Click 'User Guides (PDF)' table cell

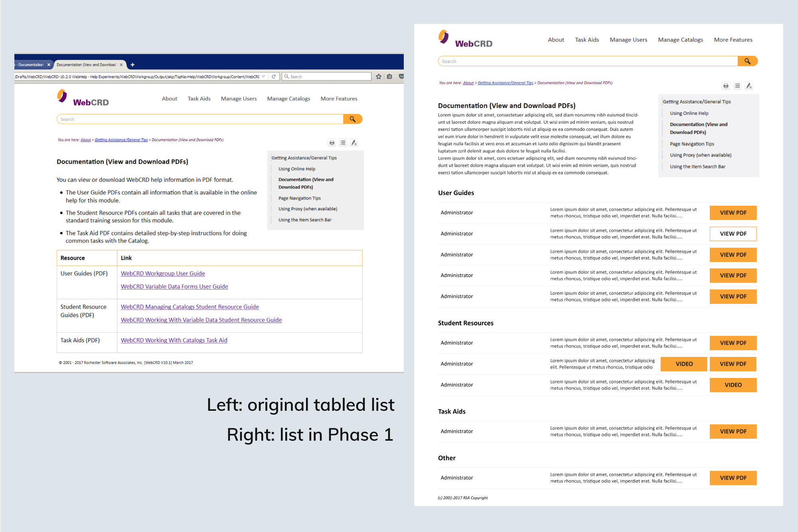click(x=87, y=282)
